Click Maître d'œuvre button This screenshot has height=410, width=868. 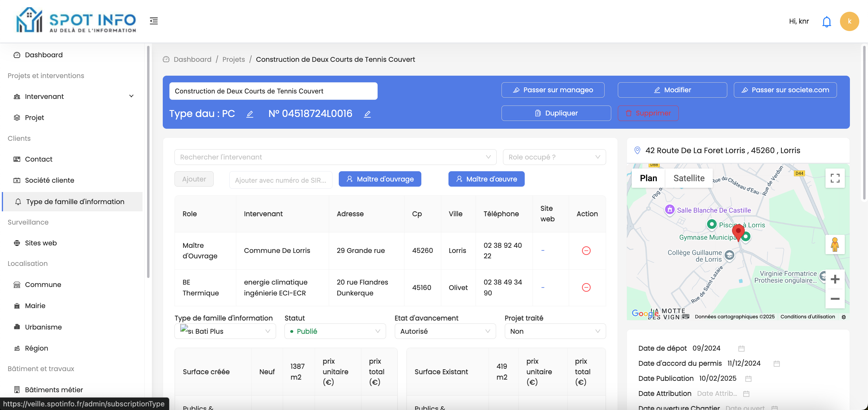486,179
